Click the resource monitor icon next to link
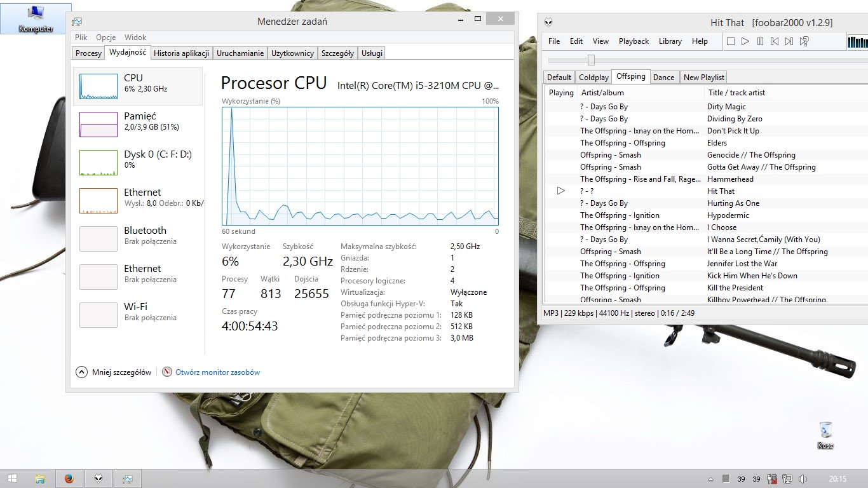This screenshot has width=868, height=488. 167,372
